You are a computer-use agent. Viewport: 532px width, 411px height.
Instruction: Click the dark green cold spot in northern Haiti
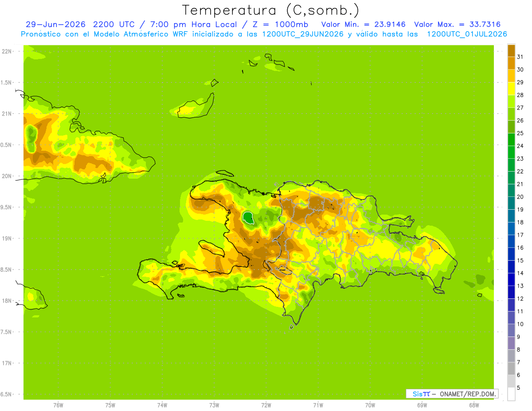click(x=248, y=218)
